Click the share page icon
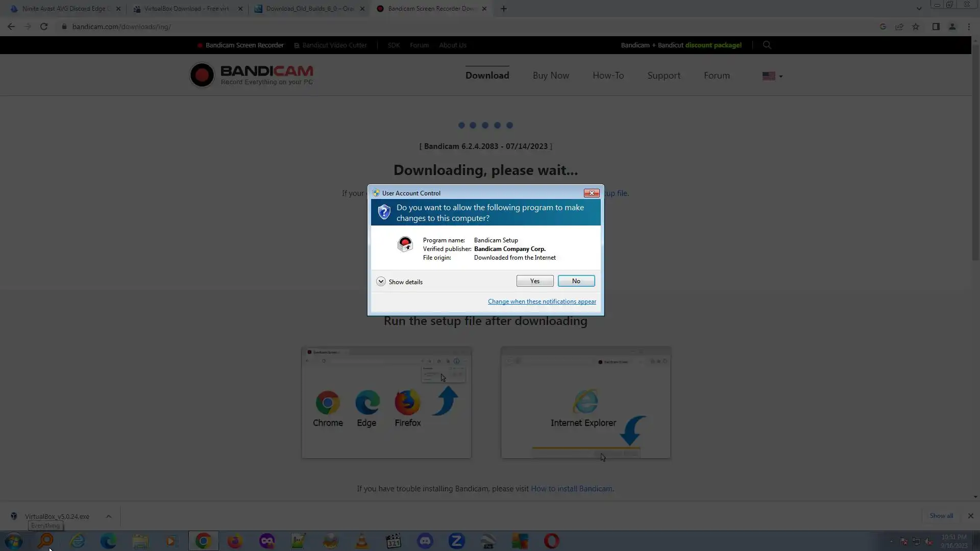Image resolution: width=980 pixels, height=551 pixels. (899, 27)
